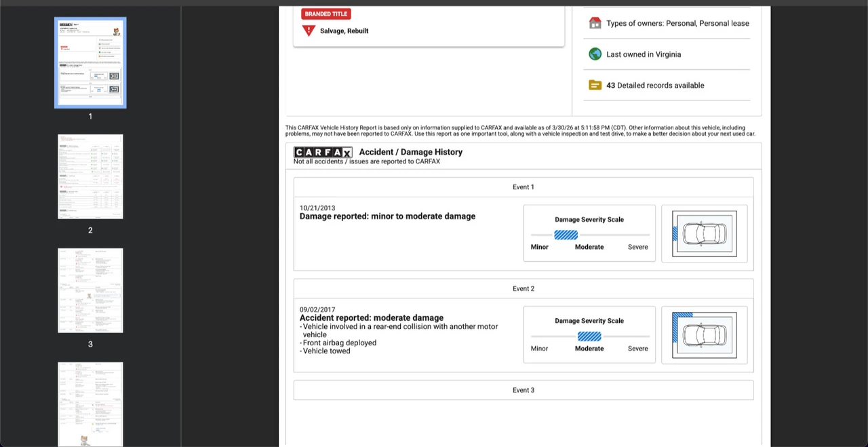868x447 pixels.
Task: Select the Event 1 header
Action: [x=524, y=187]
